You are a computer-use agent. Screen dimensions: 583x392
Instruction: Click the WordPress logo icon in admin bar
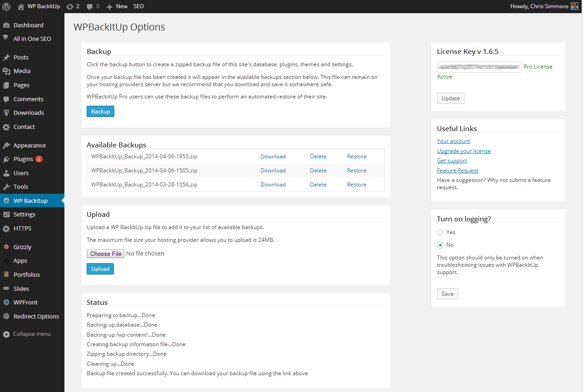[x=6, y=6]
